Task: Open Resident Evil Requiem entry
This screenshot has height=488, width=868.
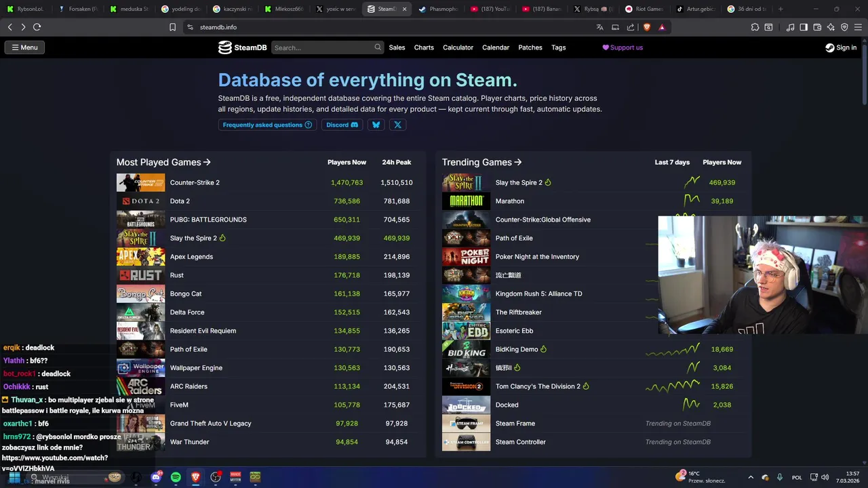Action: coord(203,331)
